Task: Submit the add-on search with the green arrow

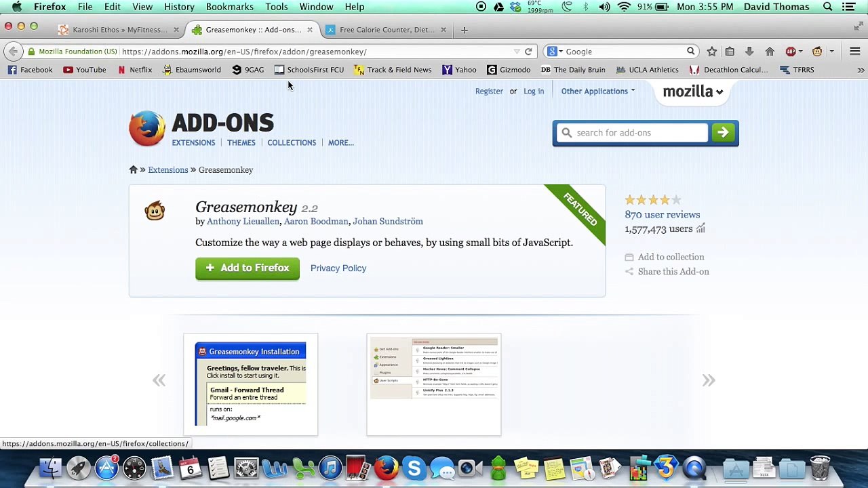Action: coord(723,133)
